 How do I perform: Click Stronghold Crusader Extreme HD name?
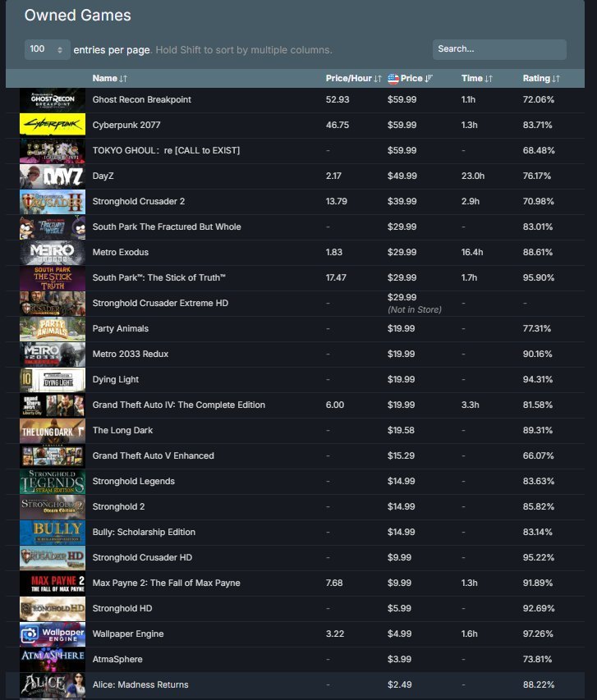(160, 303)
